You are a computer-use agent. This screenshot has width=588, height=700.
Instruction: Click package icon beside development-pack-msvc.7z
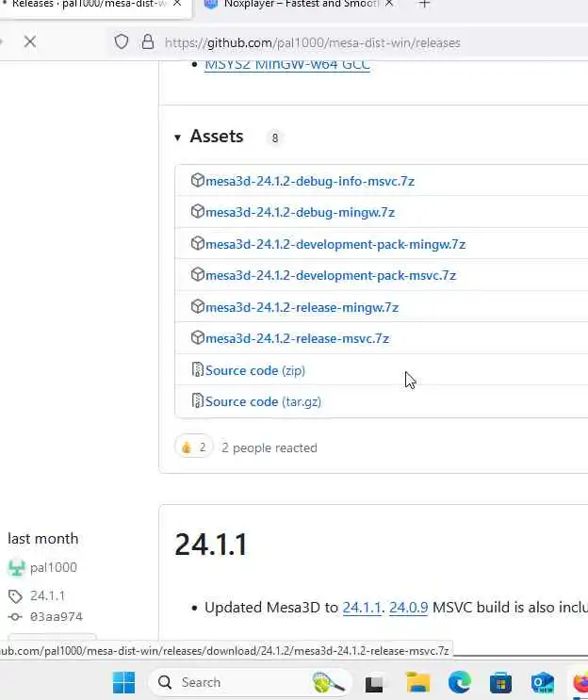197,274
